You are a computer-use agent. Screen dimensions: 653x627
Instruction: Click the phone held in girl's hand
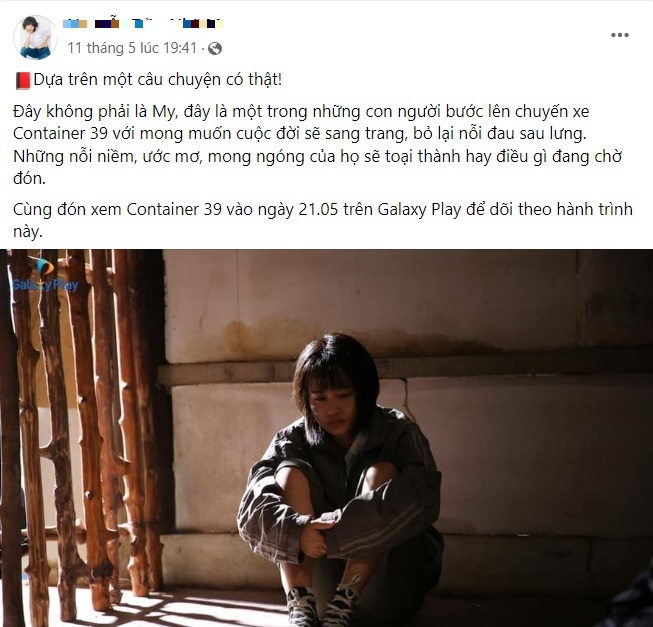click(x=331, y=516)
